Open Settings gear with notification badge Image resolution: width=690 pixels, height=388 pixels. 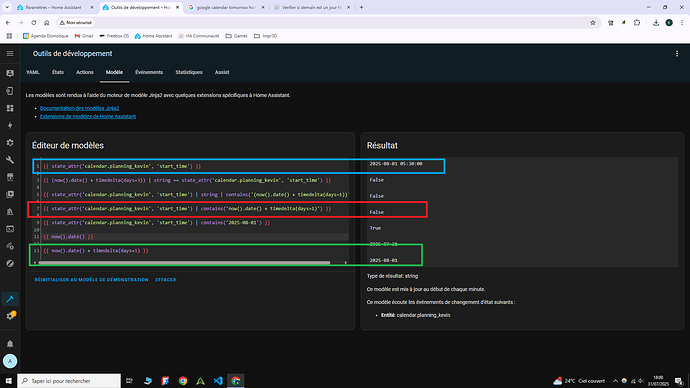pos(10,316)
